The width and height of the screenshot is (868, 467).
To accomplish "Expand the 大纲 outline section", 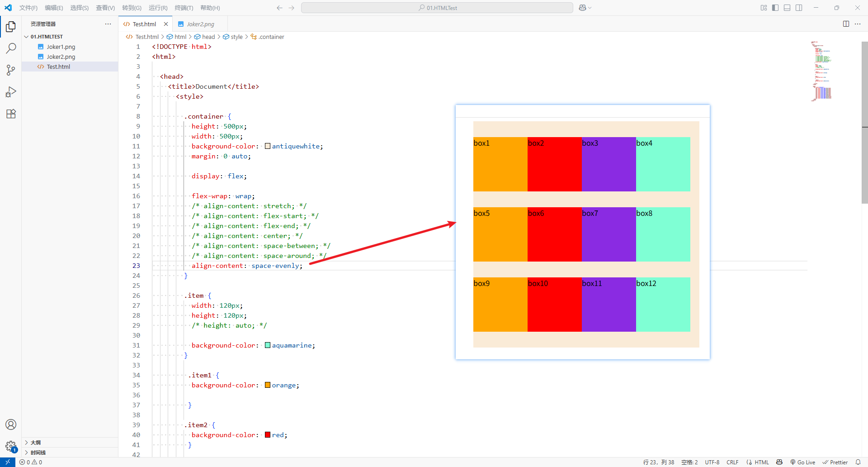I will 70,443.
